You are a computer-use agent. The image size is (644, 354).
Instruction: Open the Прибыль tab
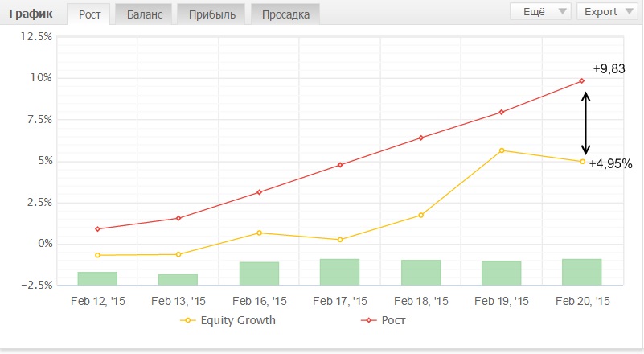pyautogui.click(x=212, y=14)
